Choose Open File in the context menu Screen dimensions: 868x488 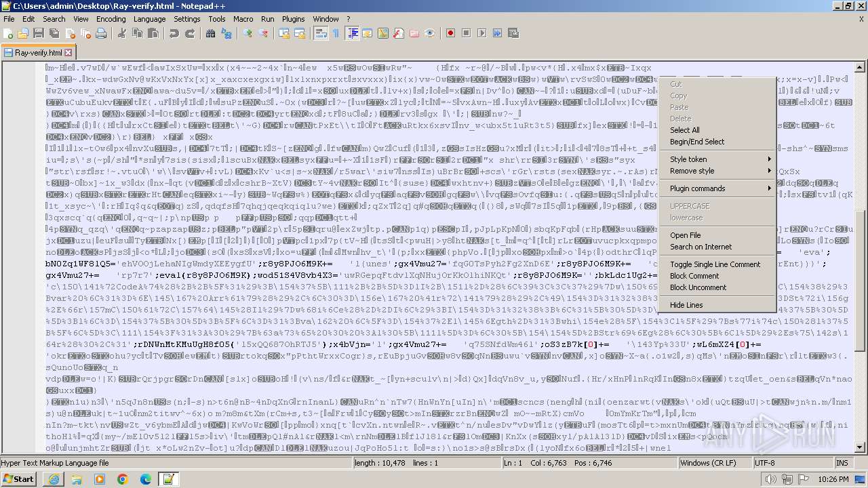(x=717, y=235)
